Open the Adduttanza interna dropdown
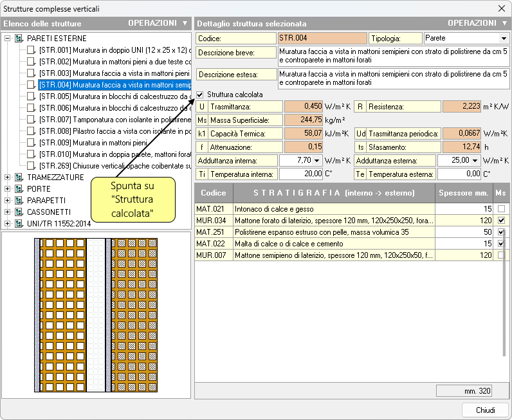512x420 pixels. pyautogui.click(x=317, y=160)
